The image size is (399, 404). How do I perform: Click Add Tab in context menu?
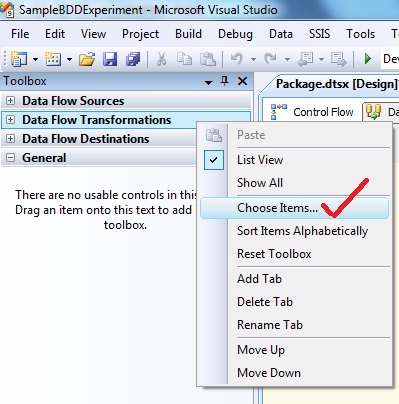pyautogui.click(x=295, y=279)
